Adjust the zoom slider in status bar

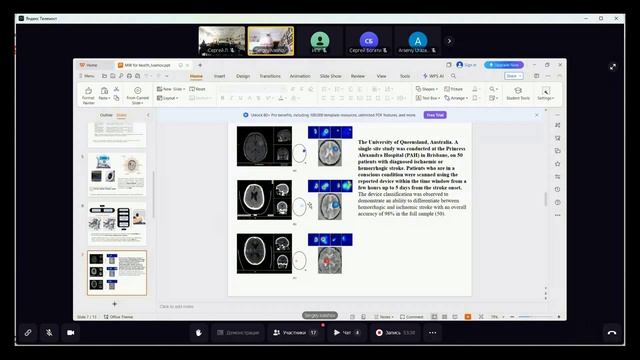coord(534,317)
